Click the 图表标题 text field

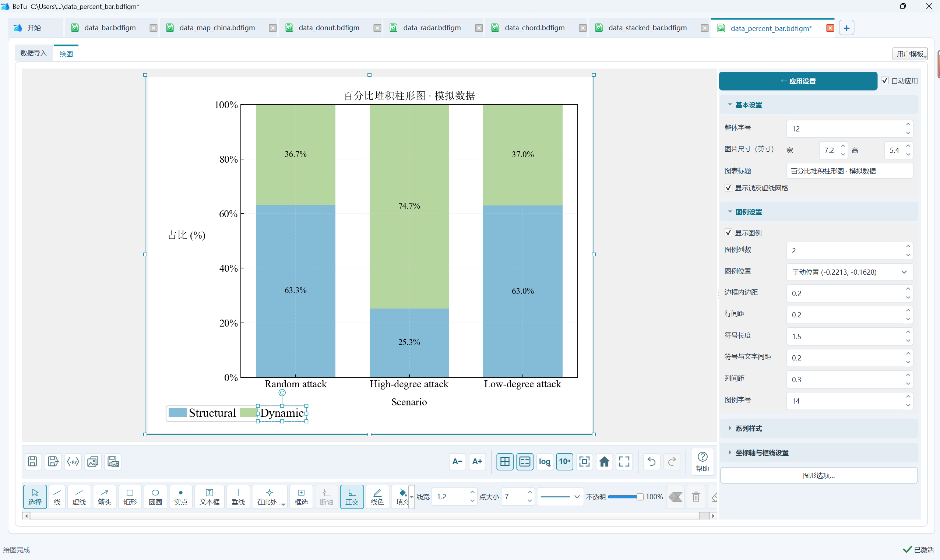point(849,171)
